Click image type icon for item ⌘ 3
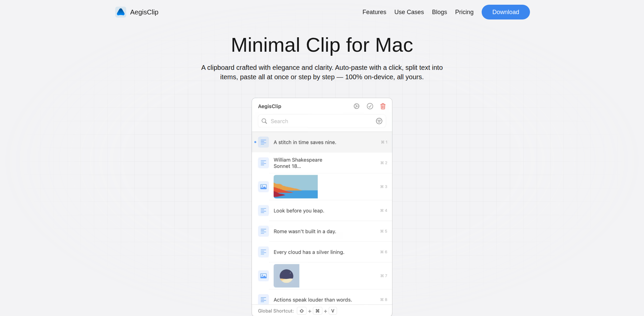The width and height of the screenshot is (644, 316). coord(263,187)
